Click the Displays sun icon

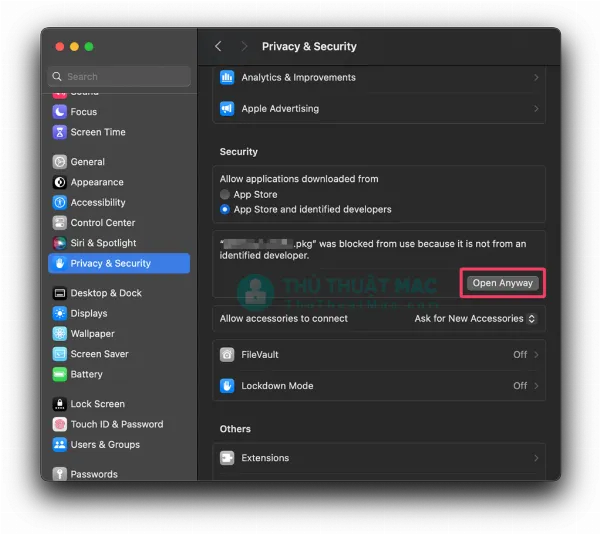point(59,313)
